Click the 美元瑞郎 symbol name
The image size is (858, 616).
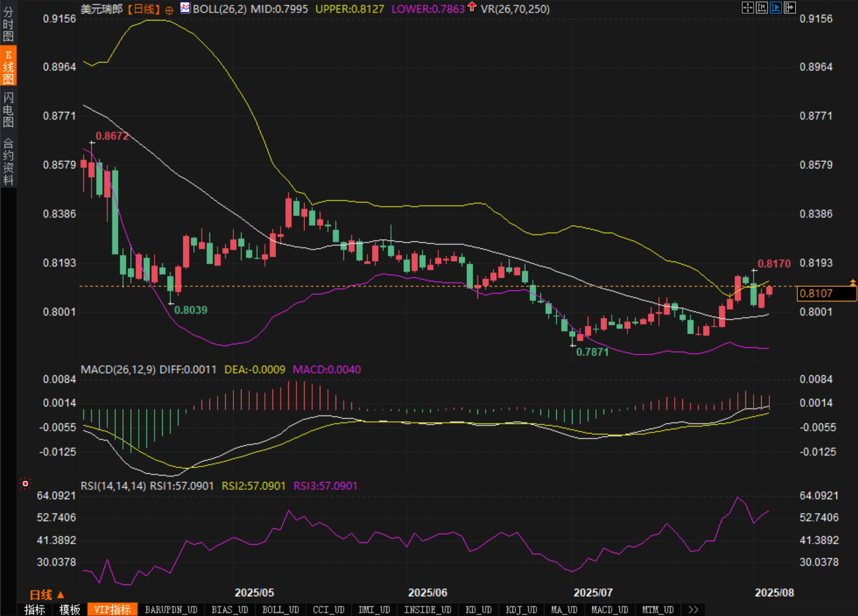coord(102,9)
